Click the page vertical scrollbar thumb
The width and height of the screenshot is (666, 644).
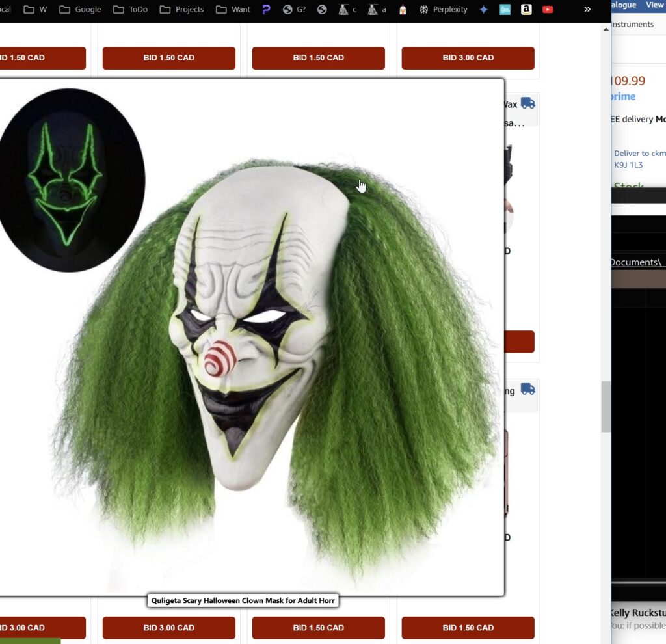(606, 407)
